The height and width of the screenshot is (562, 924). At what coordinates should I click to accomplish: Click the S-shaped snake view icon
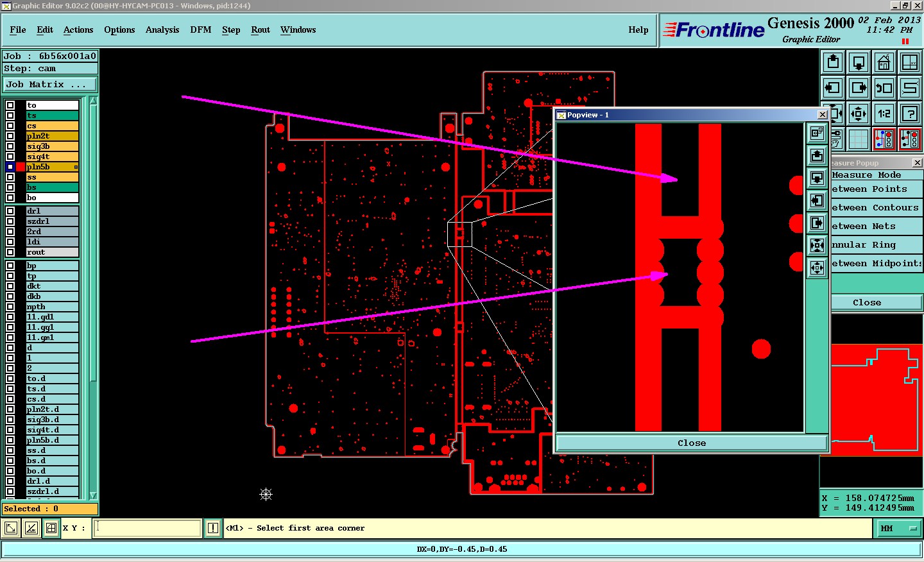(910, 88)
